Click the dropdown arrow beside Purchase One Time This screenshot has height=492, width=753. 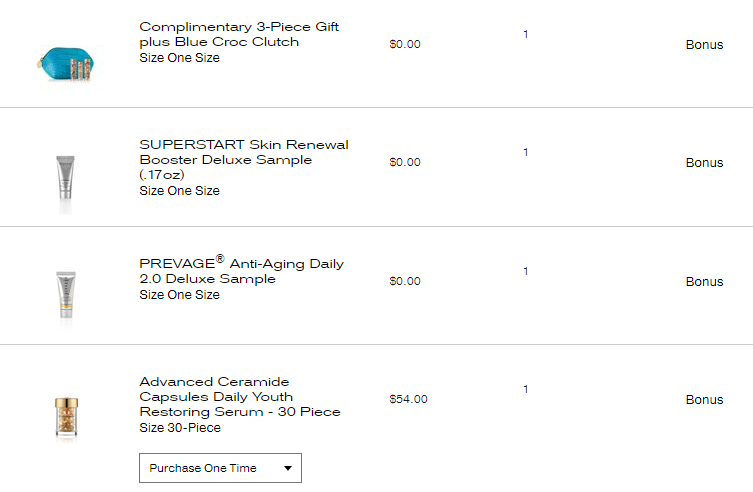click(288, 468)
